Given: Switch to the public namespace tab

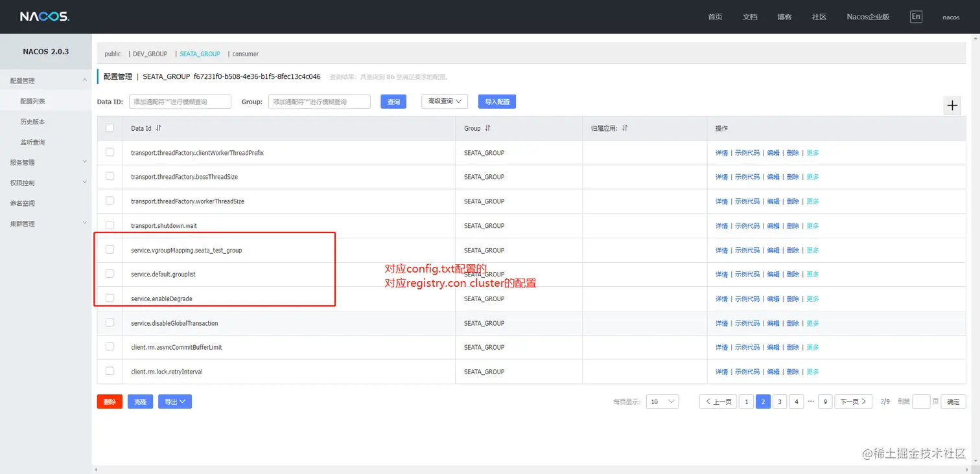Looking at the screenshot, I should (x=113, y=54).
